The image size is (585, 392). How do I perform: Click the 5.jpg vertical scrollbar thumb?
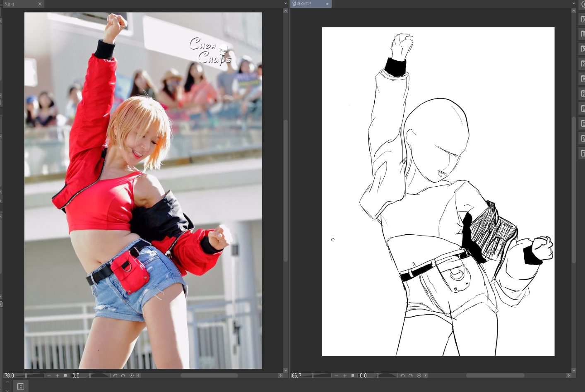pos(286,190)
